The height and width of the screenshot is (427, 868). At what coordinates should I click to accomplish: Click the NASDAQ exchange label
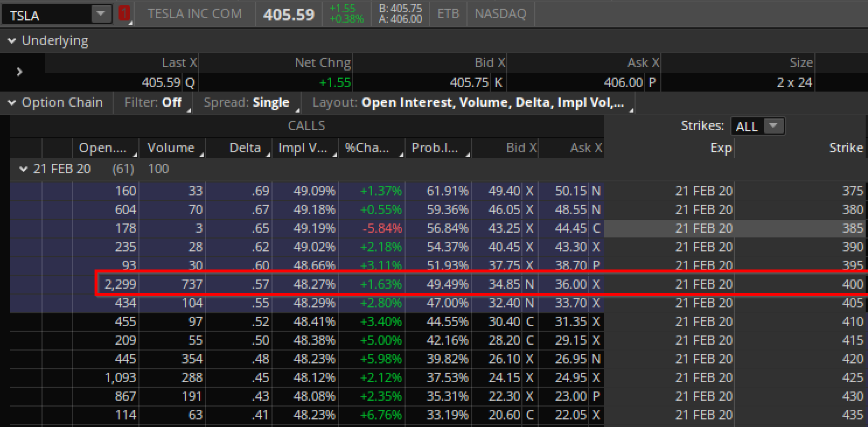(x=500, y=13)
